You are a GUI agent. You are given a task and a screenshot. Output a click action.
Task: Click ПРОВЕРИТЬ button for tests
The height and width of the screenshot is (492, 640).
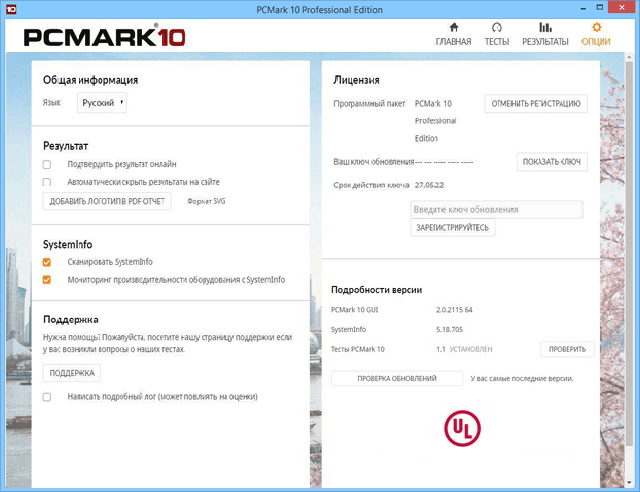point(567,349)
